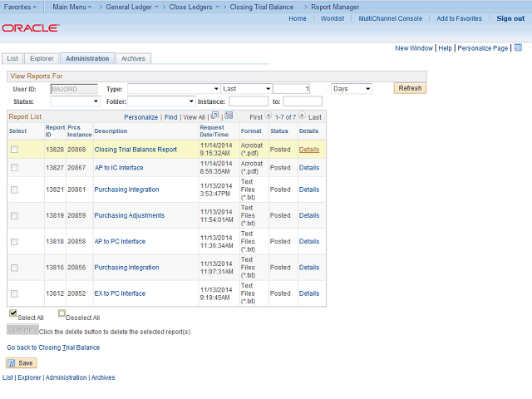Check the Closing Trial Balance Report row checkbox

tap(14, 150)
